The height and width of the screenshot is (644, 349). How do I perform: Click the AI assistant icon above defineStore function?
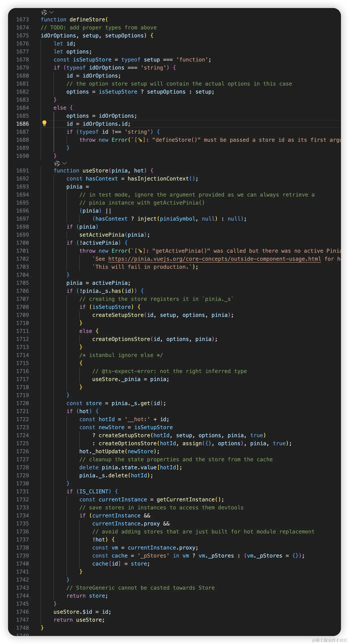pyautogui.click(x=44, y=12)
